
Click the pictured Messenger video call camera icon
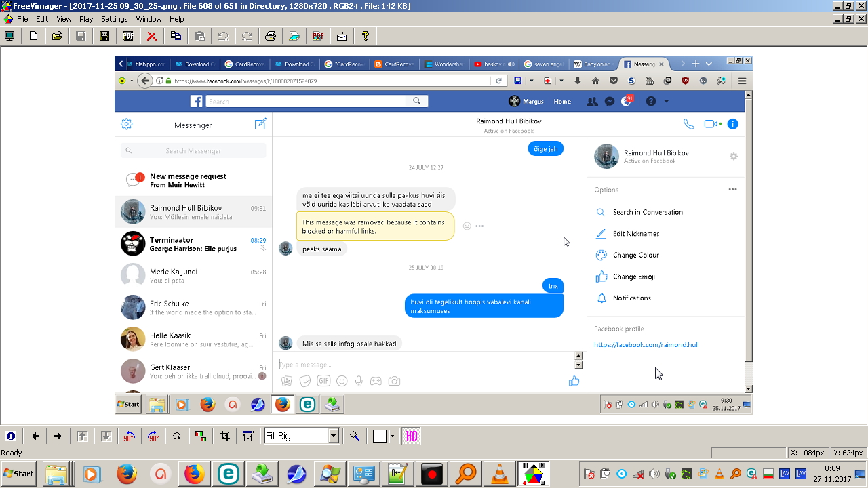(711, 124)
